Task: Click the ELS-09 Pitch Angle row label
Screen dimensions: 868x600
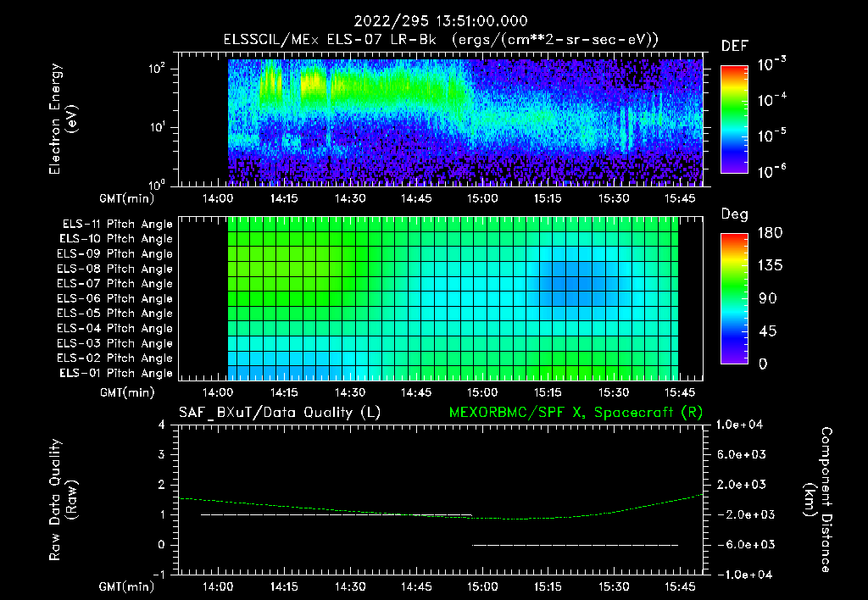Action: point(115,254)
